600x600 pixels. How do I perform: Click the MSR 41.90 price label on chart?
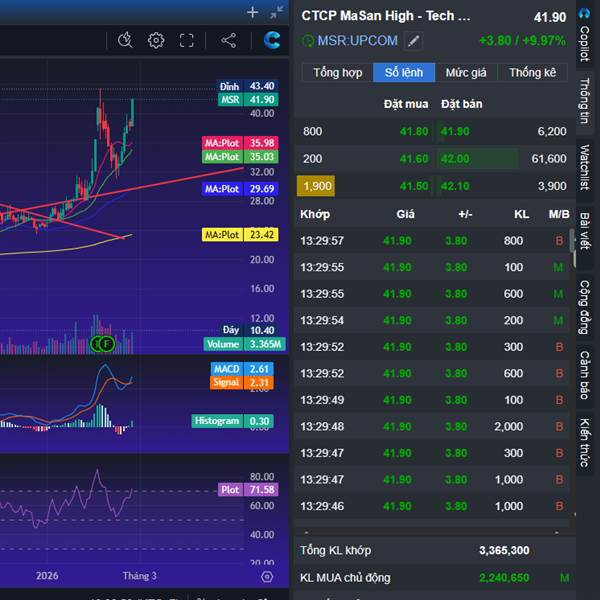click(x=248, y=100)
